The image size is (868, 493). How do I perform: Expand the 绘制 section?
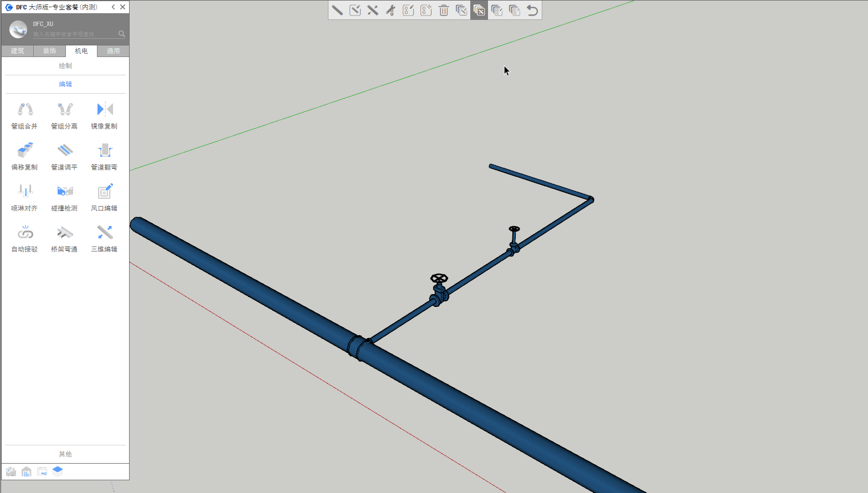coord(65,66)
